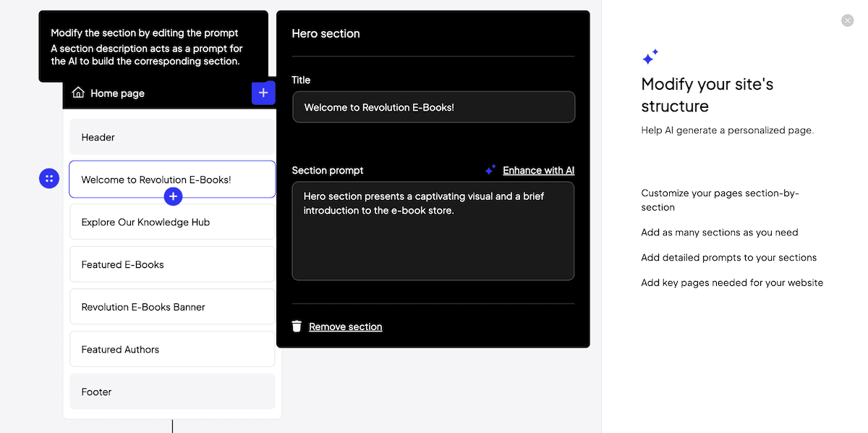Viewport: 868px width, 433px height.
Task: Click 'Add detailed prompts to your sections' text
Action: coord(729,257)
